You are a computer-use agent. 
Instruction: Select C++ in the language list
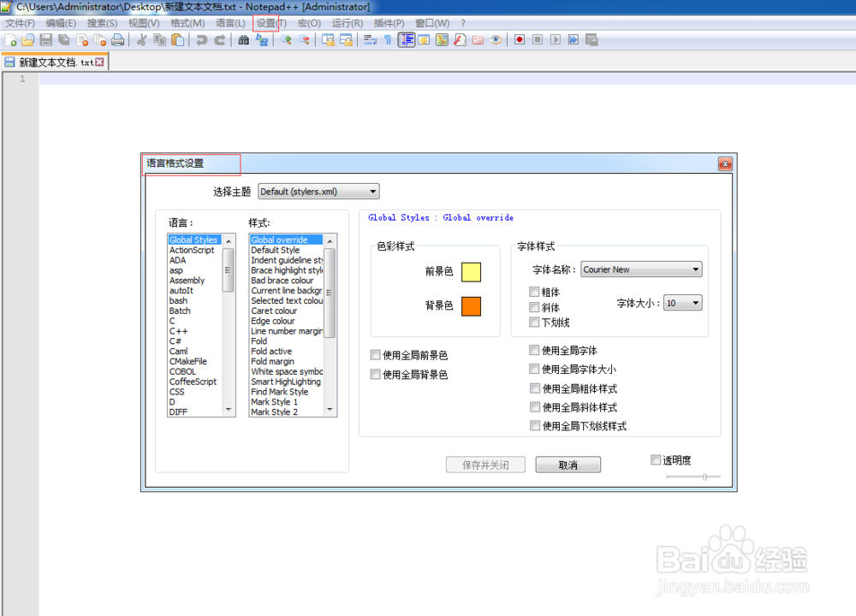point(180,331)
